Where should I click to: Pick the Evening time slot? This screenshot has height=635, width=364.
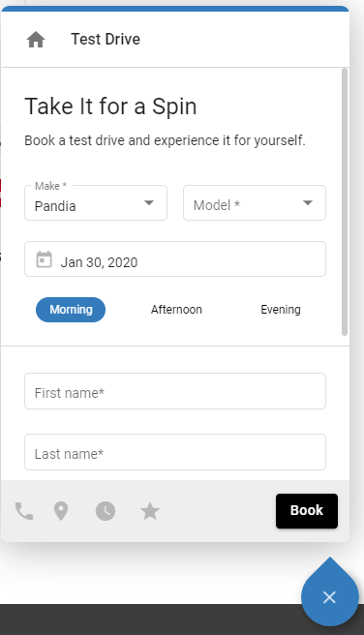(x=281, y=310)
